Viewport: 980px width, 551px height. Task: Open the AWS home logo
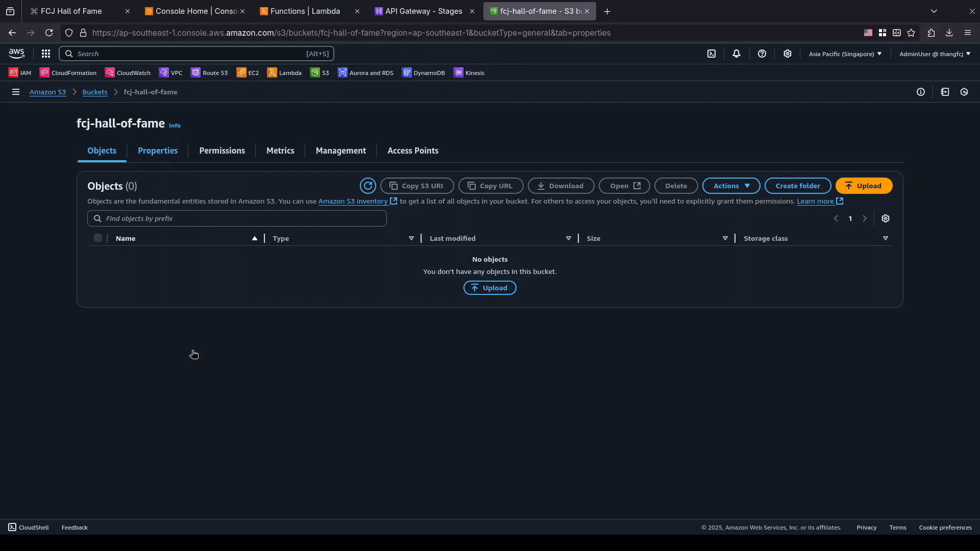click(x=16, y=54)
